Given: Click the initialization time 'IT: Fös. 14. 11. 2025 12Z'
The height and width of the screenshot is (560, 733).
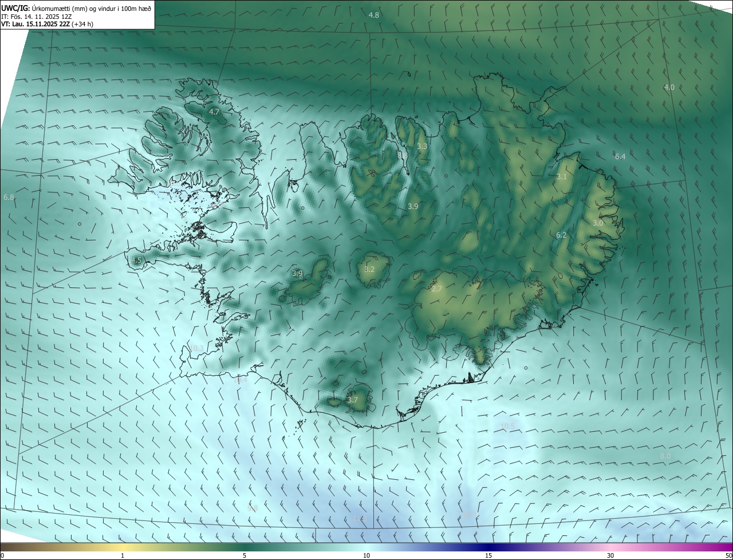Looking at the screenshot, I should 36,16.
